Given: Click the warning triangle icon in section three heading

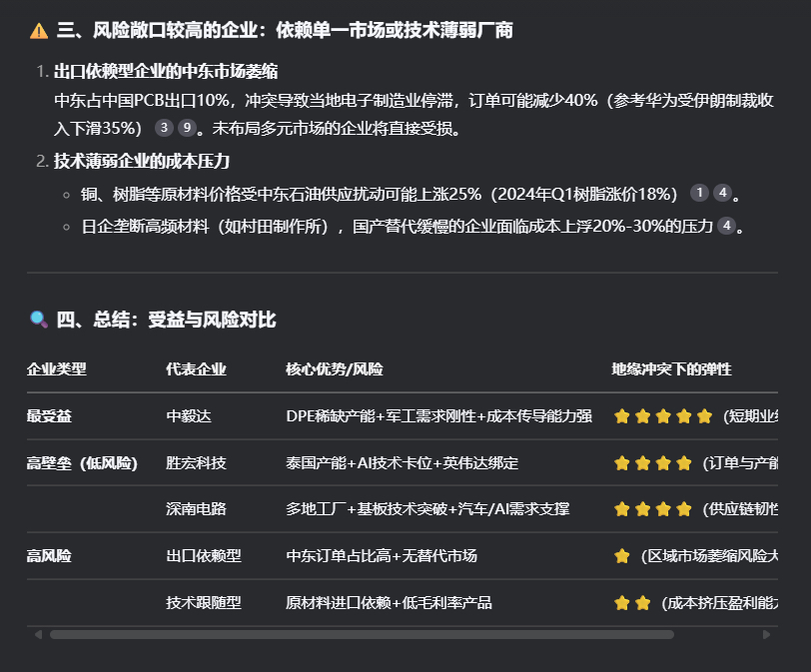Looking at the screenshot, I should (39, 31).
